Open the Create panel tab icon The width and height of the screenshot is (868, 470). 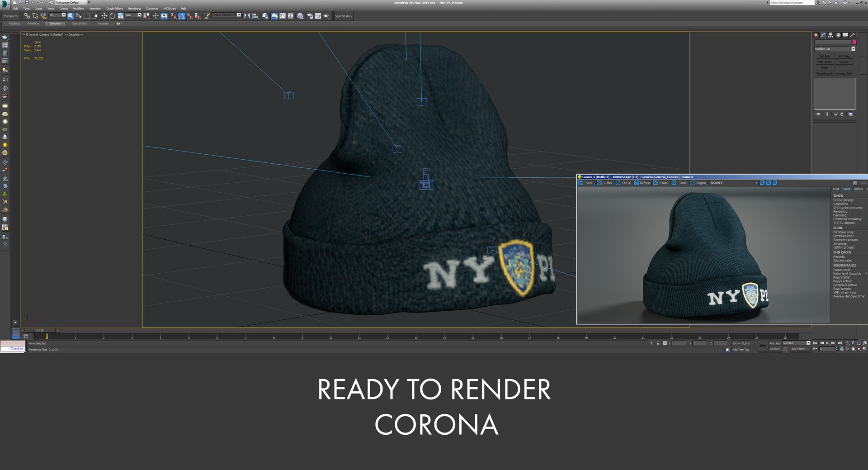816,35
